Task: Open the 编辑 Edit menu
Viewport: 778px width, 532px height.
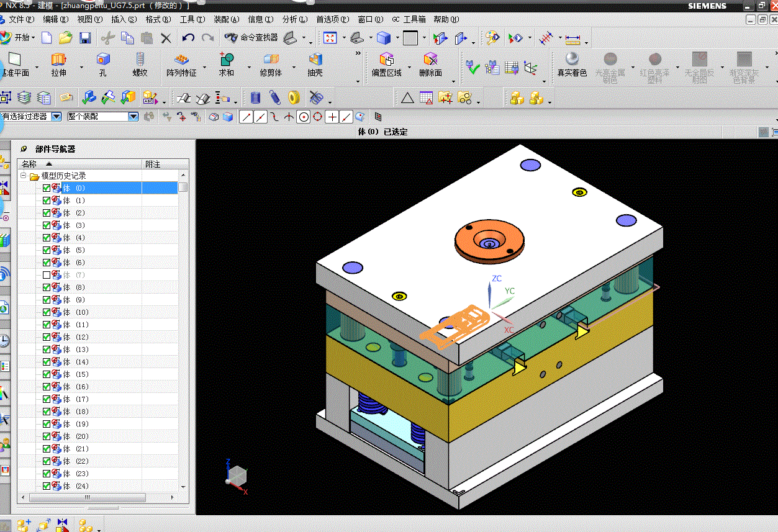Action: coord(56,19)
